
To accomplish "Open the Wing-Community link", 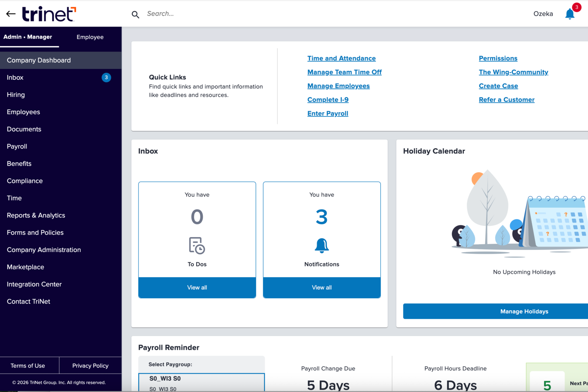I will (513, 72).
